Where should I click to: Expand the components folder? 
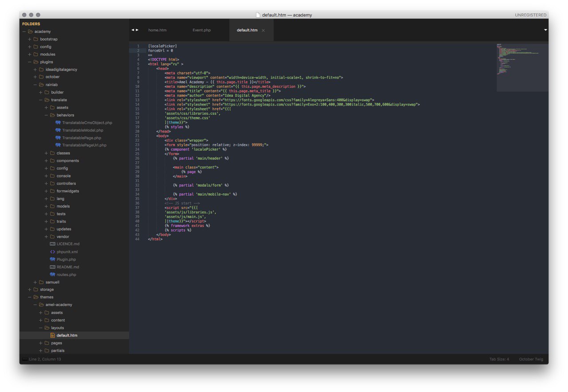[x=46, y=161]
